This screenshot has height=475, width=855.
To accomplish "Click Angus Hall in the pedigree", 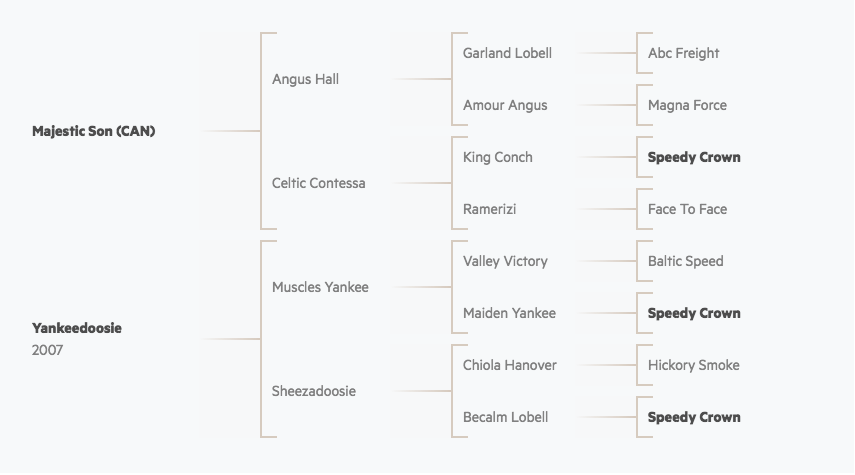I will pos(305,79).
